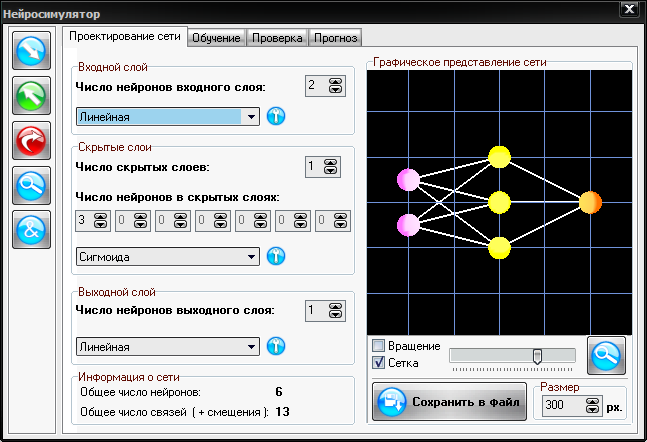Click the blue magnifier icon in left sidebar
This screenshot has width=647, height=442.
[32, 186]
